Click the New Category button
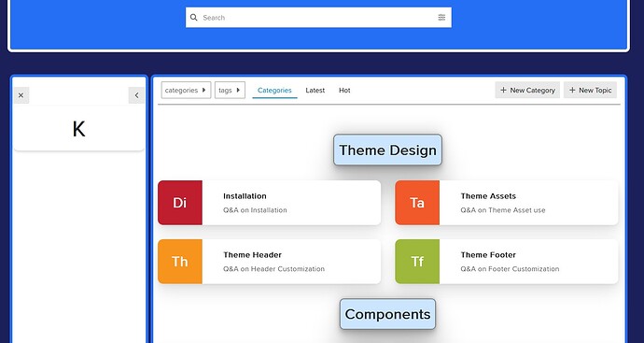 click(x=527, y=90)
